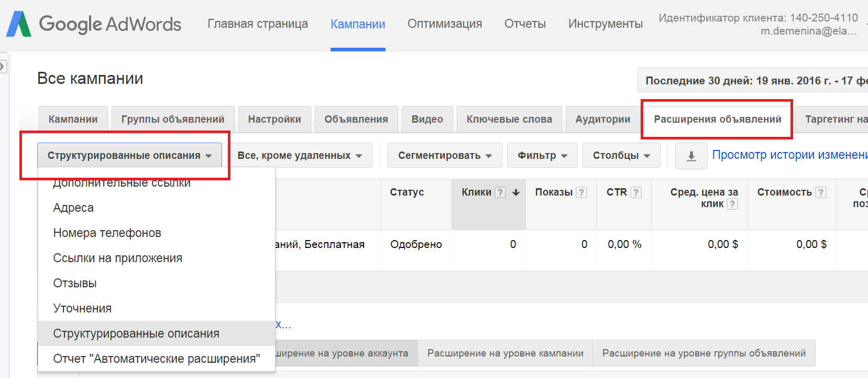Open the Все, кроме удаленных filter dropdown
This screenshot has height=378, width=868.
coord(300,156)
